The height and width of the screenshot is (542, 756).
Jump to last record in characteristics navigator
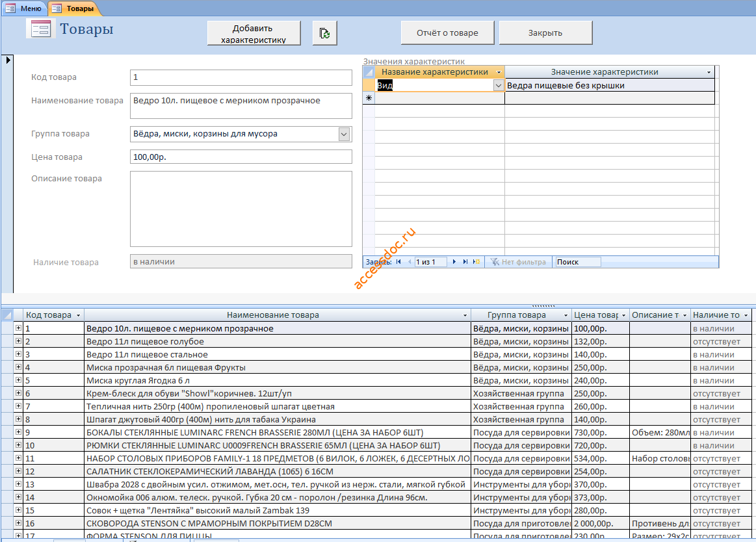(x=465, y=262)
